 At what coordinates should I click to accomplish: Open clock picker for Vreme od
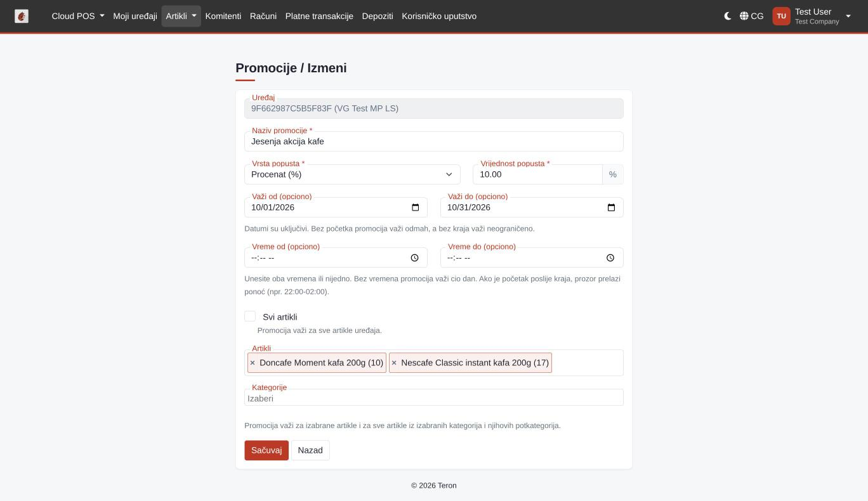click(x=414, y=257)
